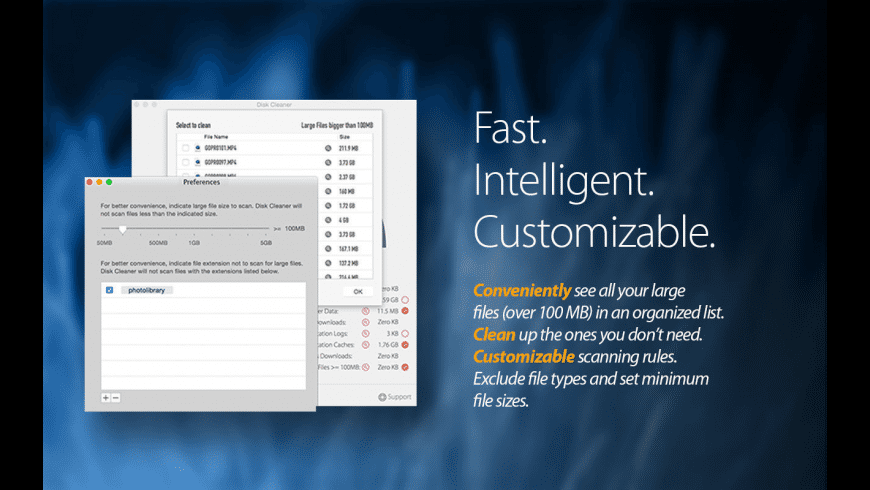Click the Support lifebuoy icon
Screen dimensions: 870x490
(382, 397)
